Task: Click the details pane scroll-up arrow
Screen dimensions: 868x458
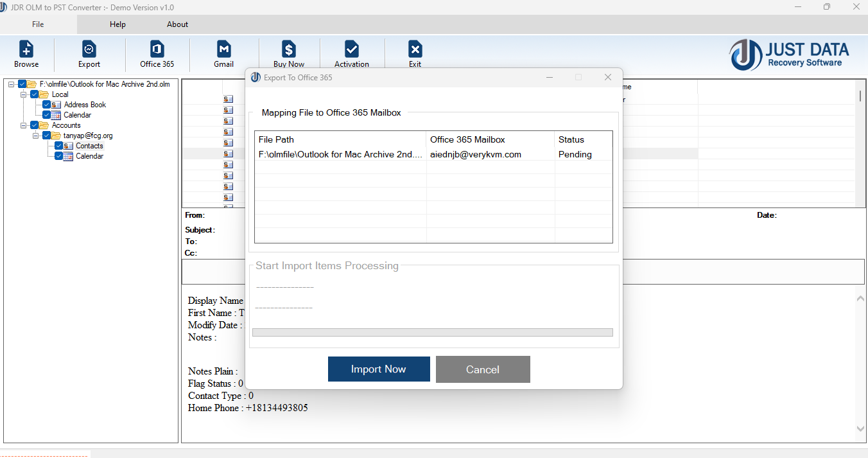Action: tap(860, 299)
